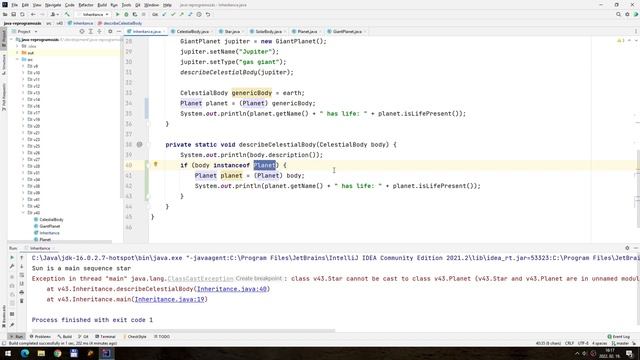The width and height of the screenshot is (640, 360).
Task: Open the File menu
Action: [x=14, y=5]
